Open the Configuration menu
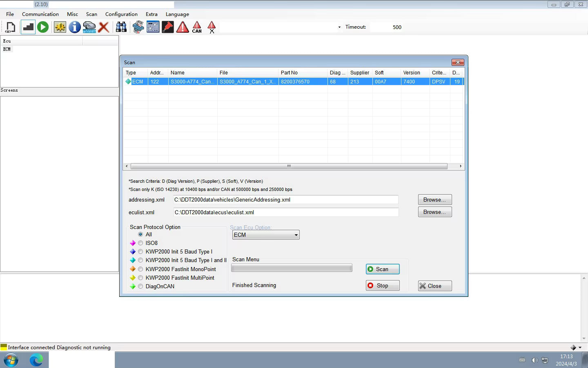The height and width of the screenshot is (368, 588). pos(121,14)
